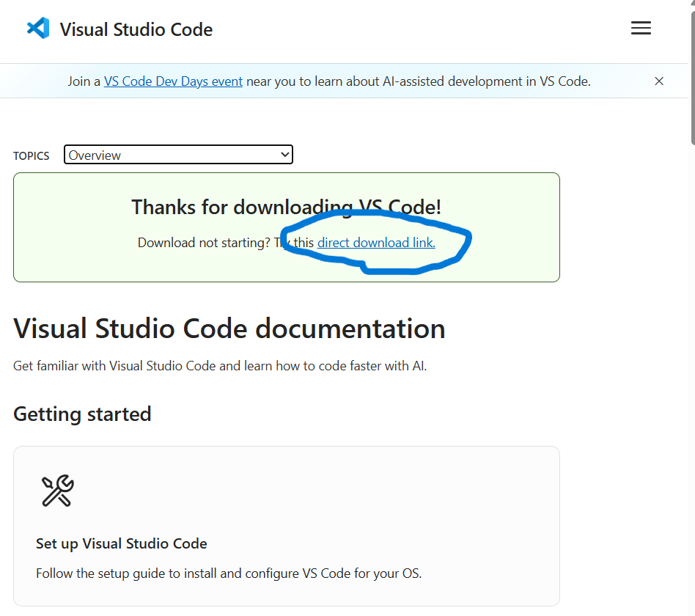Open the hamburger navigation menu
The width and height of the screenshot is (695, 616).
641,29
